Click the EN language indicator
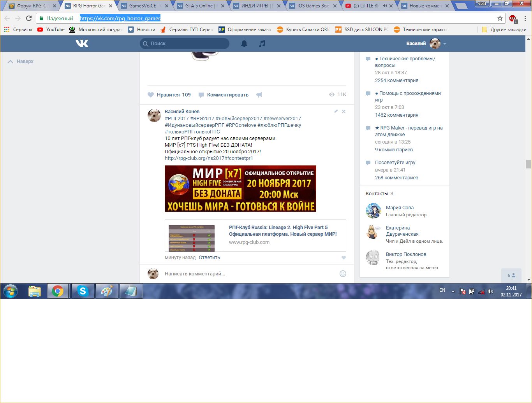Image resolution: width=532 pixels, height=403 pixels. coord(442,290)
